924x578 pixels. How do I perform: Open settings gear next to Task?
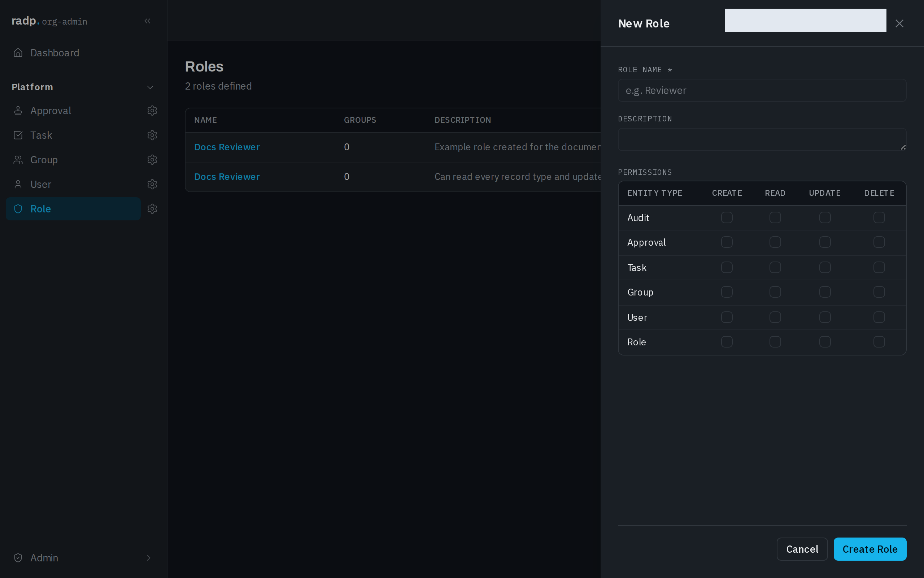click(152, 135)
